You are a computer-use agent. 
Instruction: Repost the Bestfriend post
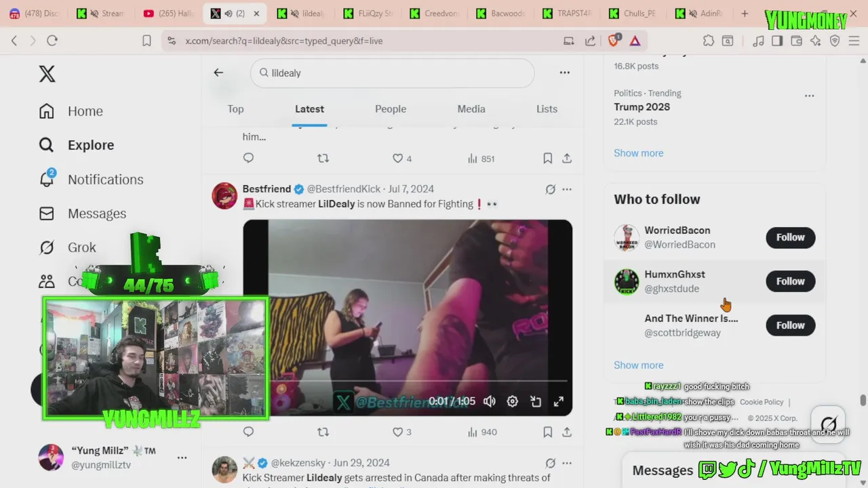(x=323, y=432)
